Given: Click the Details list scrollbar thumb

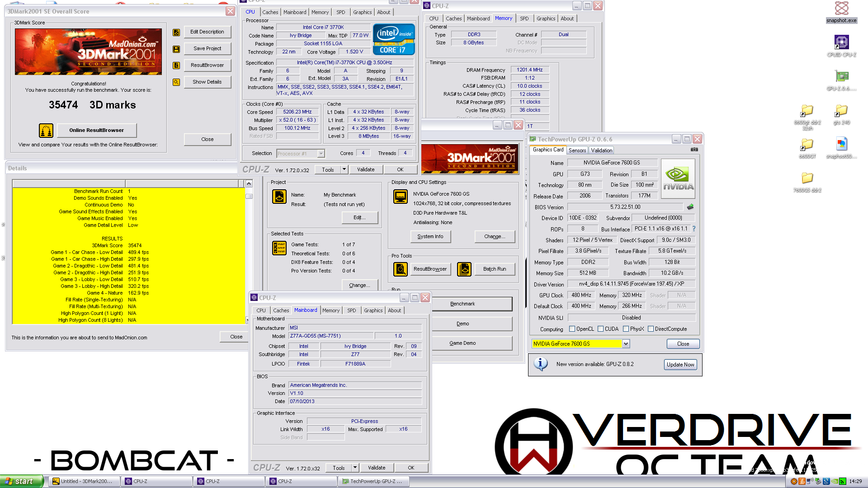Looking at the screenshot, I should pyautogui.click(x=249, y=197).
